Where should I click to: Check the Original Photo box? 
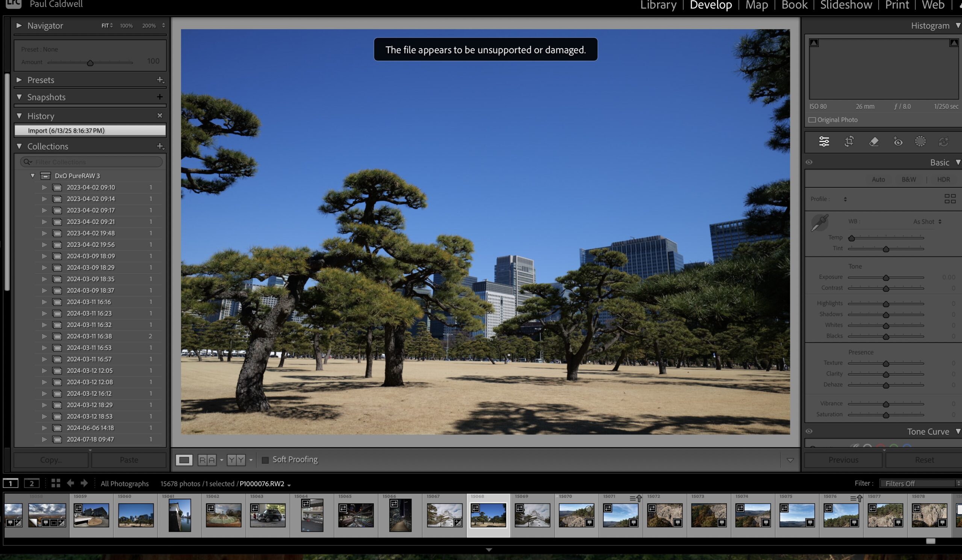(x=812, y=120)
